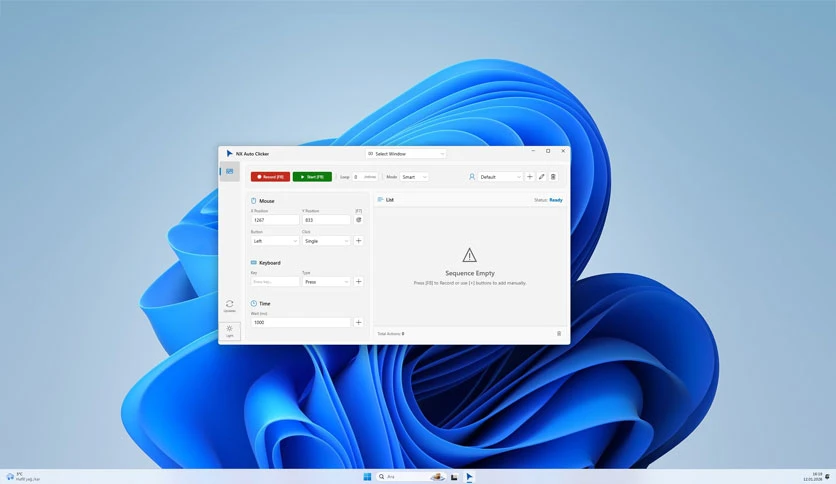
Task: Add keyboard action with plus button
Action: pyautogui.click(x=359, y=281)
